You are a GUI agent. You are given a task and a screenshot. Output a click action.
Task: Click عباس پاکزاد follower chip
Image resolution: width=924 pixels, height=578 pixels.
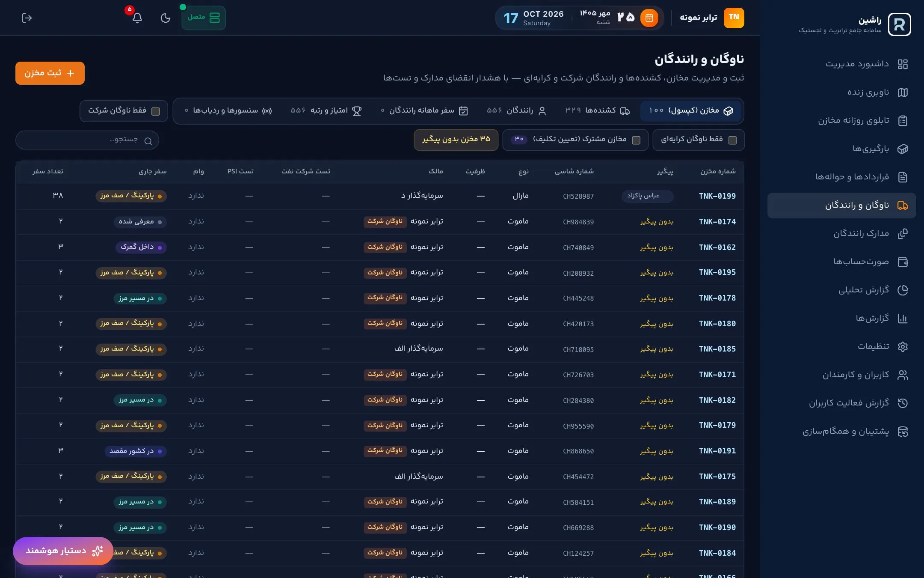647,196
